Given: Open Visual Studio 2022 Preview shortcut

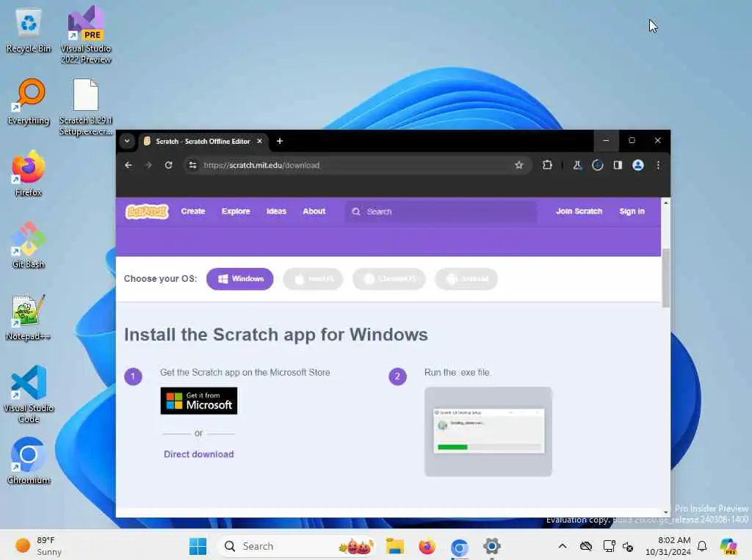Looking at the screenshot, I should click(x=86, y=34).
